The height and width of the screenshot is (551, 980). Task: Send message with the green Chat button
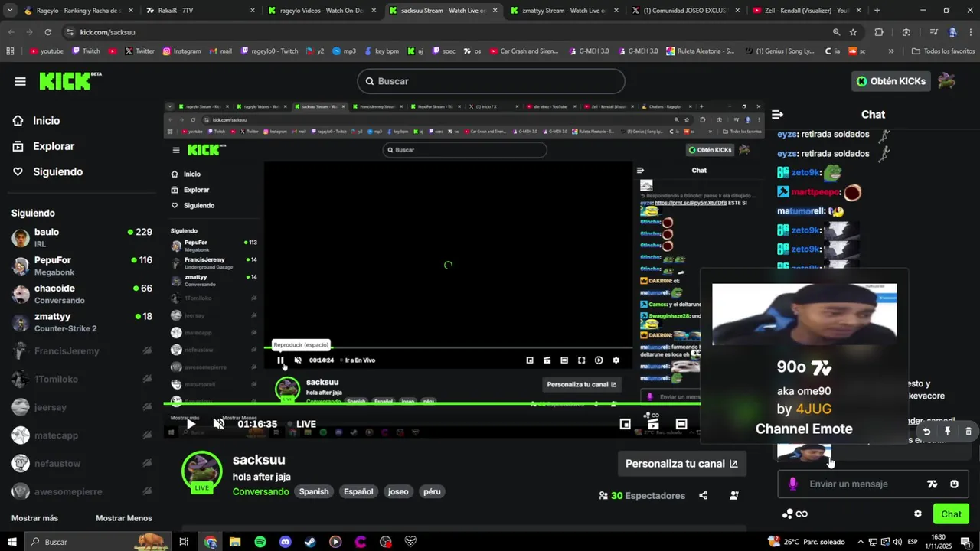tap(951, 514)
